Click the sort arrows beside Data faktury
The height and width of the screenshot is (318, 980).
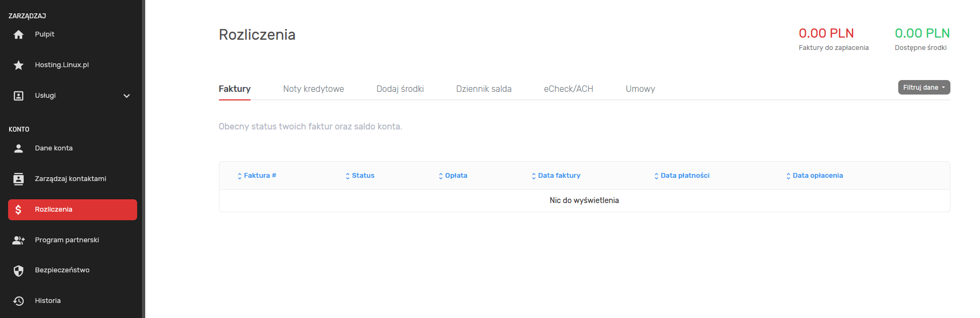pyautogui.click(x=534, y=176)
